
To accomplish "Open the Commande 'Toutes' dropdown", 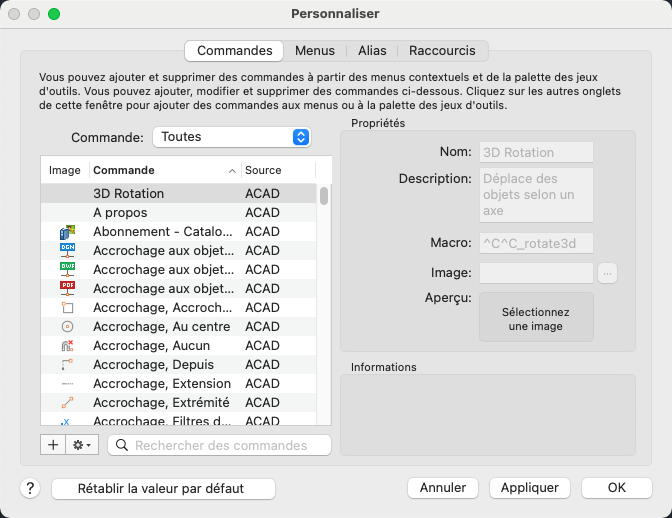I will coord(231,137).
